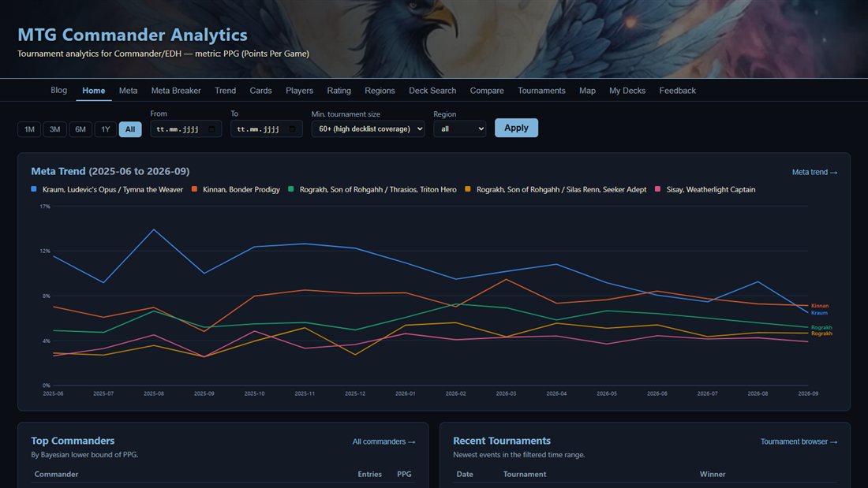Open calendar picker in To date field
This screenshot has width=868, height=488.
tap(292, 129)
